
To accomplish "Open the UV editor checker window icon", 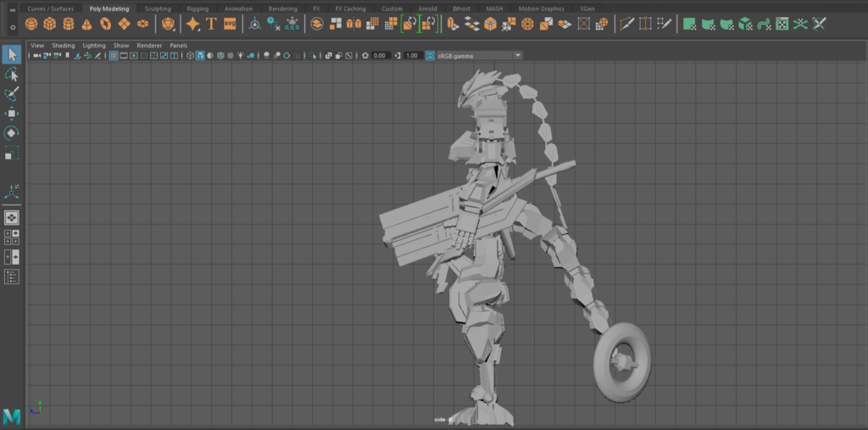I will point(782,24).
